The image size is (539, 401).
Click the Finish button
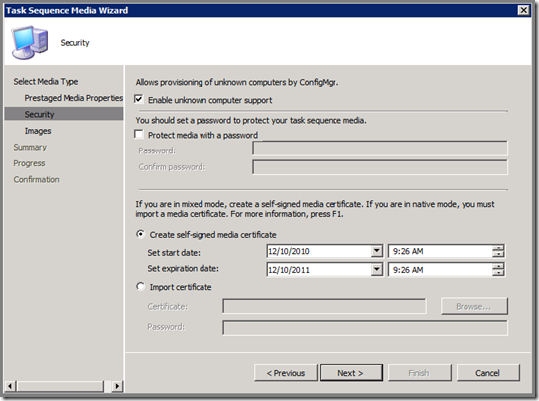tap(419, 373)
